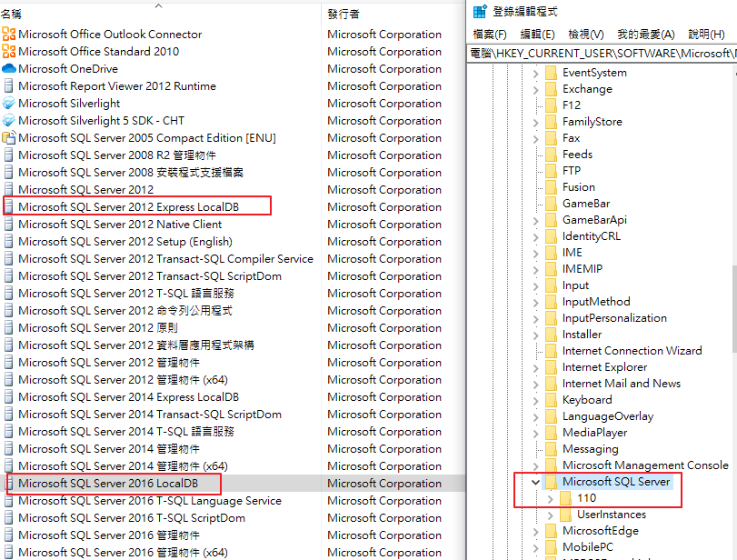Select the InputMethod registry key
This screenshot has height=560, width=737.
point(596,302)
